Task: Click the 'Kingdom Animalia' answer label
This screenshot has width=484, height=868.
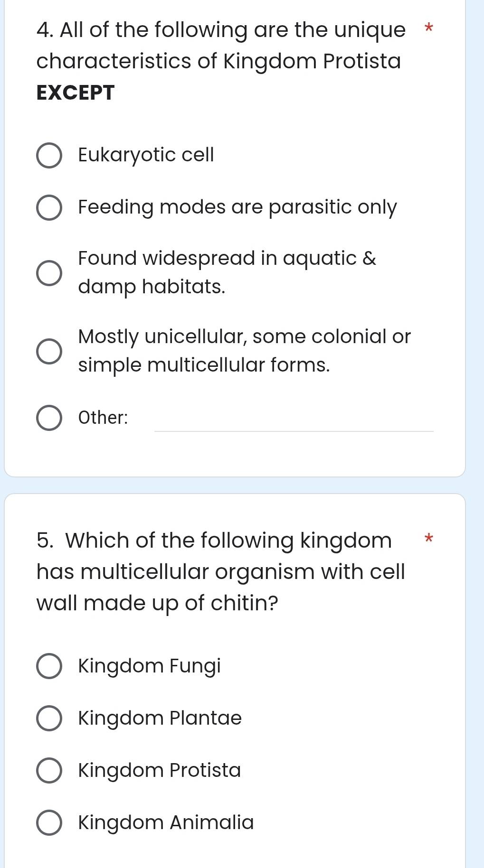Action: point(164,821)
